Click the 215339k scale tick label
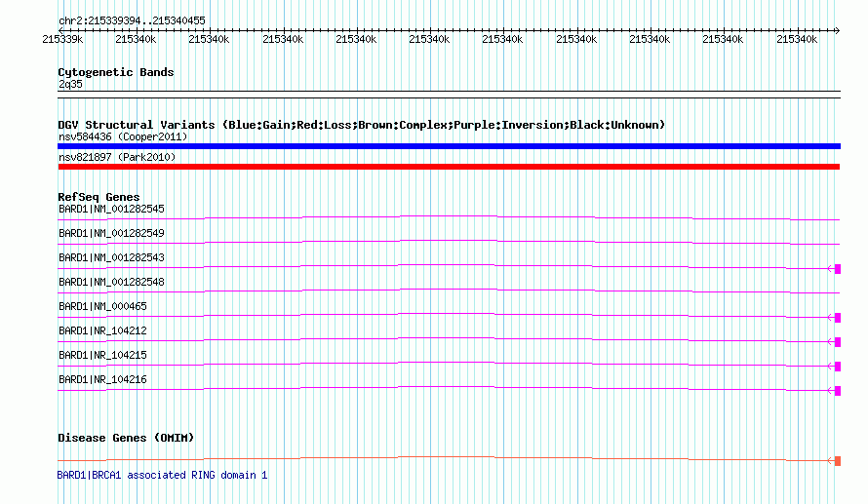 point(62,39)
